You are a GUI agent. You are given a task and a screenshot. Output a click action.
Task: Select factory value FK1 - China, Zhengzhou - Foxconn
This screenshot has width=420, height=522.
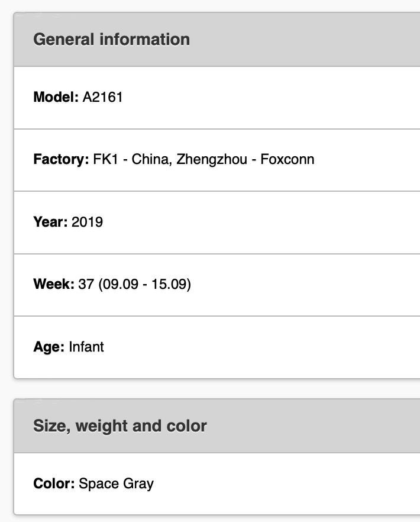(203, 159)
